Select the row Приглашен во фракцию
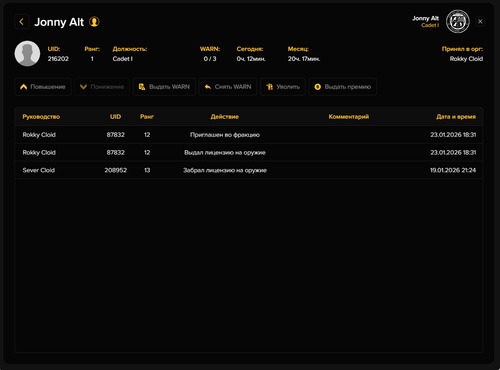The image size is (500, 370). tap(249, 135)
